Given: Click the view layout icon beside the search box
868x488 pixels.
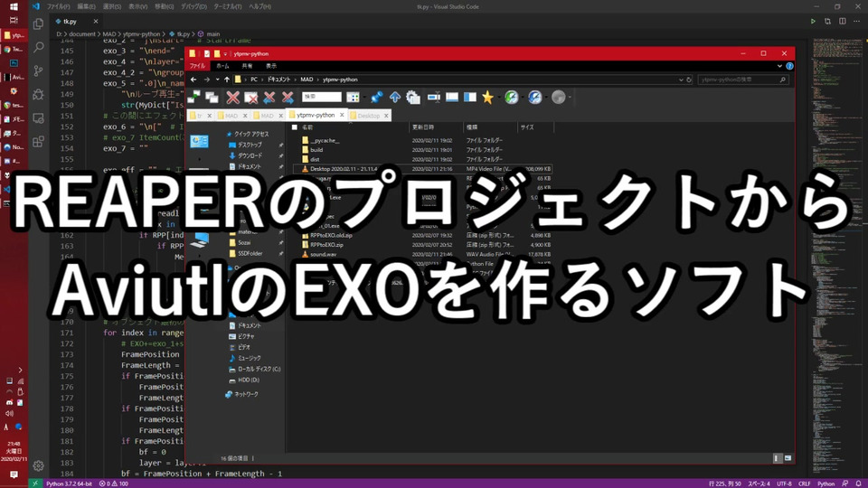Looking at the screenshot, I should click(353, 98).
